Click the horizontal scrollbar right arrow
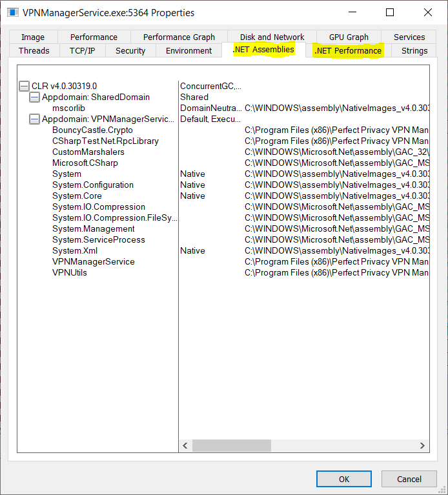Screen dimensions: 448x495 point(422,445)
